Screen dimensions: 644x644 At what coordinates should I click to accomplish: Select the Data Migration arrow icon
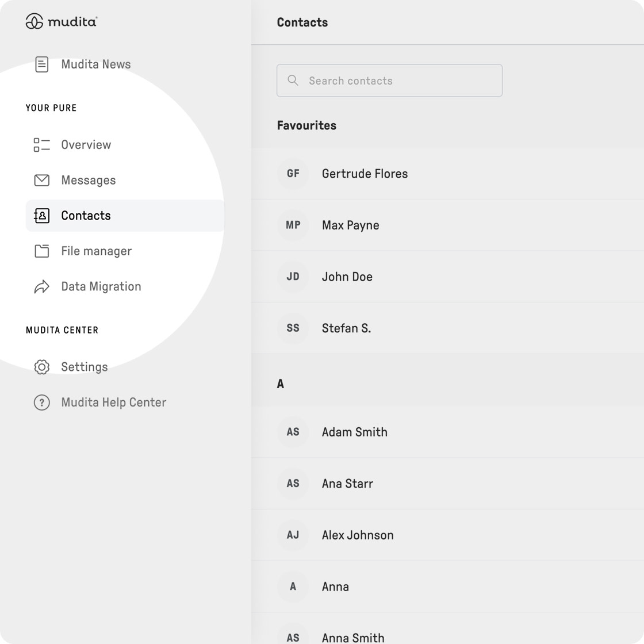click(x=41, y=287)
